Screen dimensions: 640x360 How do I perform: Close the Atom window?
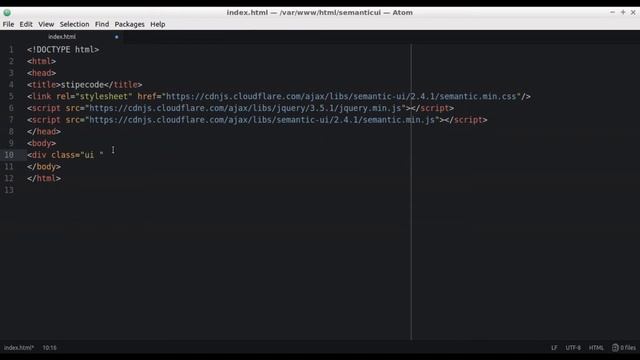click(x=633, y=13)
